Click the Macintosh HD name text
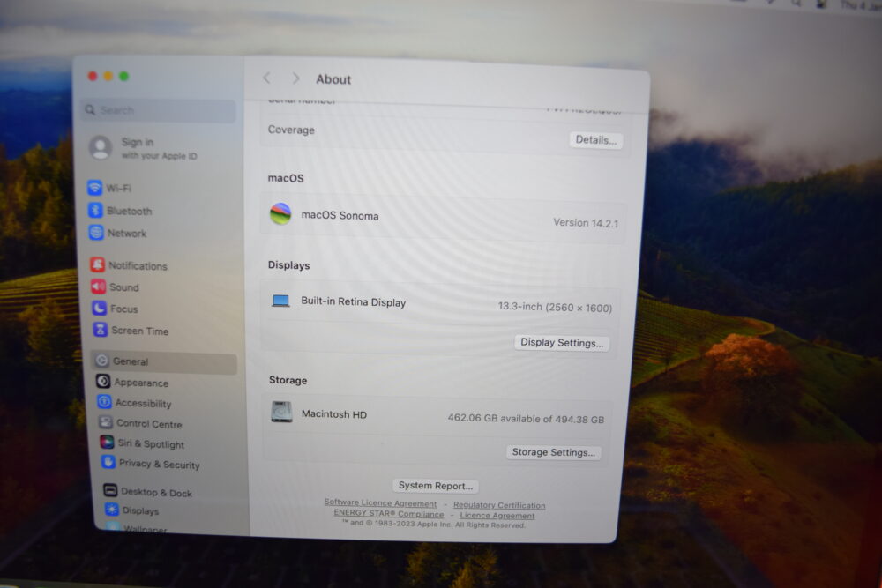The height and width of the screenshot is (588, 882). click(334, 413)
